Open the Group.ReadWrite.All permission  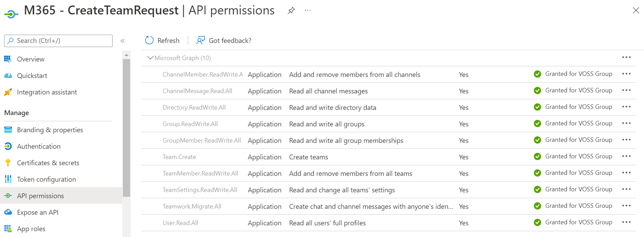190,124
